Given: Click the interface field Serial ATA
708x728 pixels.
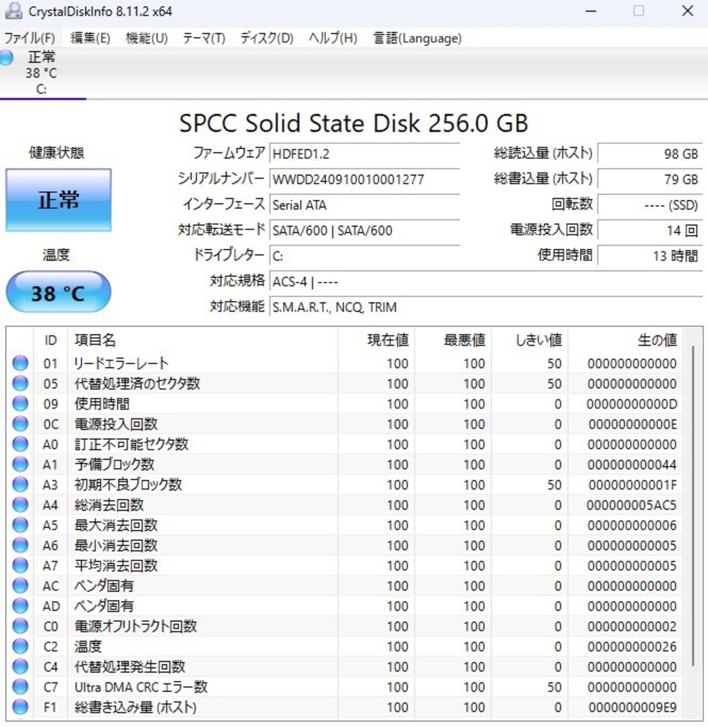Looking at the screenshot, I should click(x=365, y=205).
